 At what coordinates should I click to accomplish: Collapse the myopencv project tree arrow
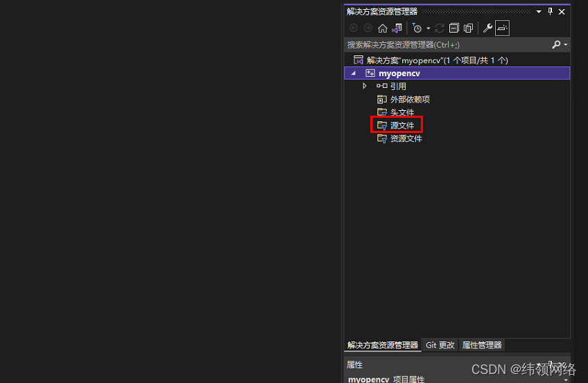click(353, 73)
